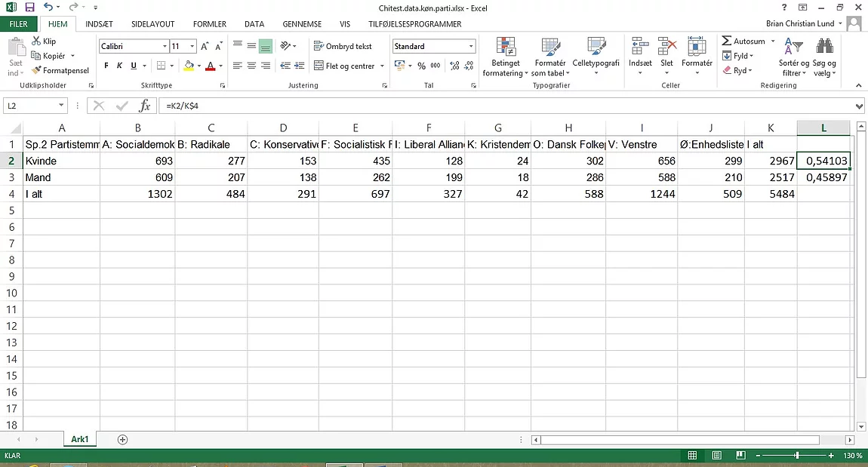The height and width of the screenshot is (467, 868).
Task: Open Søg og vælg binoculars menu
Action: (x=824, y=57)
